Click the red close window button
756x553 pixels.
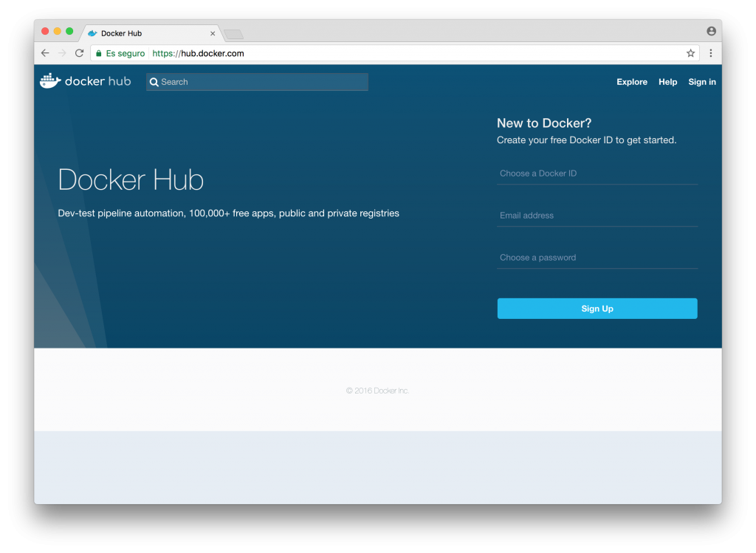[45, 31]
